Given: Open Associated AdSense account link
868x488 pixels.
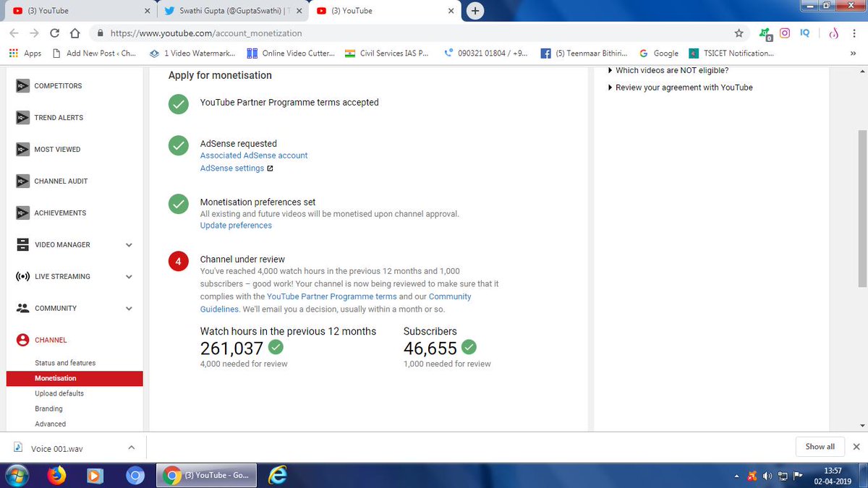Looking at the screenshot, I should 254,155.
